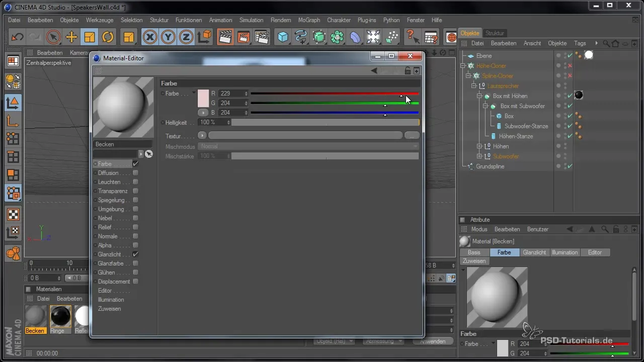Open the Illumination page in Material-Editor
The height and width of the screenshot is (362, 644).
pyautogui.click(x=111, y=300)
